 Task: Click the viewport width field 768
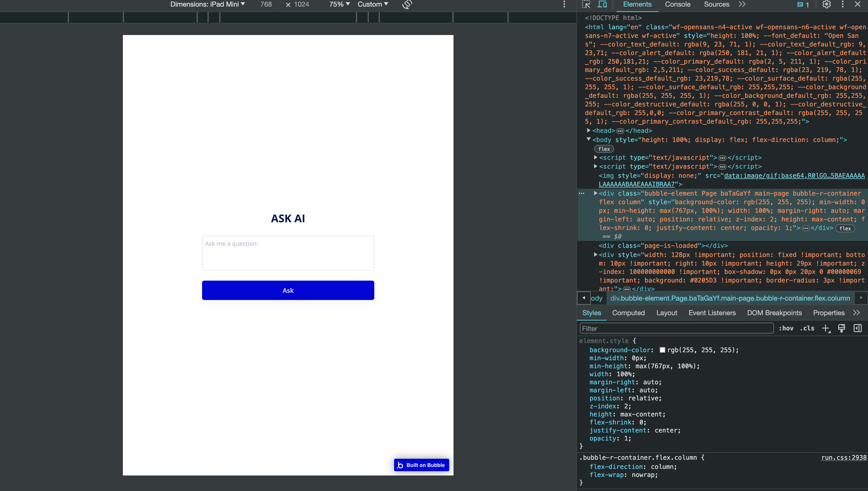coord(266,4)
